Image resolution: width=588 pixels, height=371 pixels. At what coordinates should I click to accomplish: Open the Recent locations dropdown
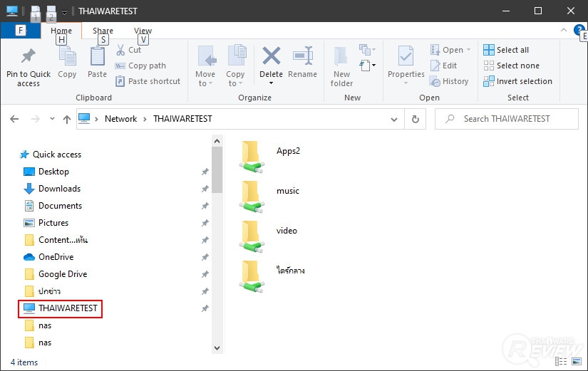click(52, 119)
